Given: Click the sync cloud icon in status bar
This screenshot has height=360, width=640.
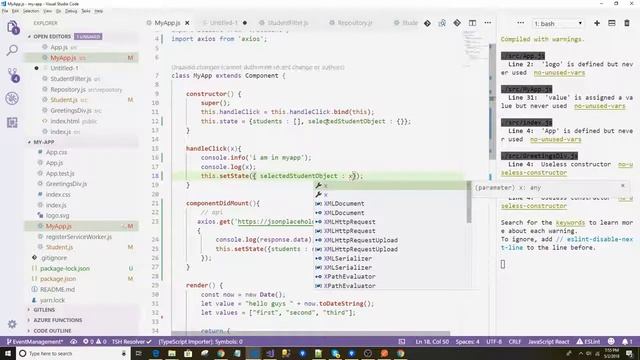Looking at the screenshot, I should pos(73,342).
